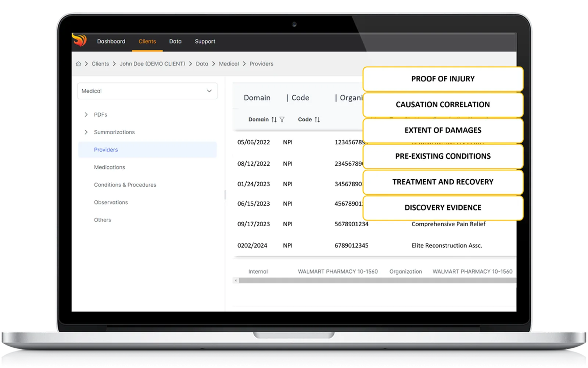Click the 06/15/2023 date cell
Viewport: 588px width, 368px height.
tap(254, 204)
